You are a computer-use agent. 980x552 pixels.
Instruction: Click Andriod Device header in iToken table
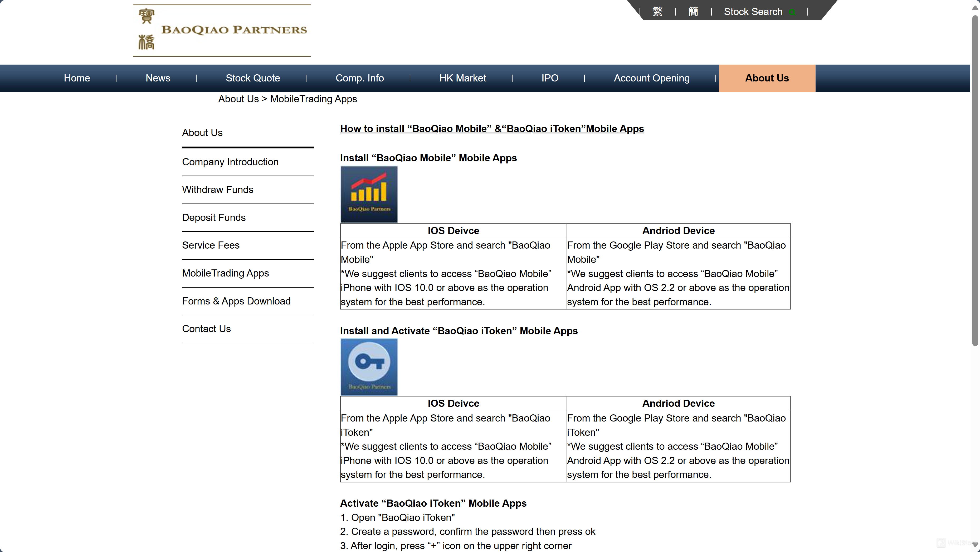pyautogui.click(x=678, y=404)
